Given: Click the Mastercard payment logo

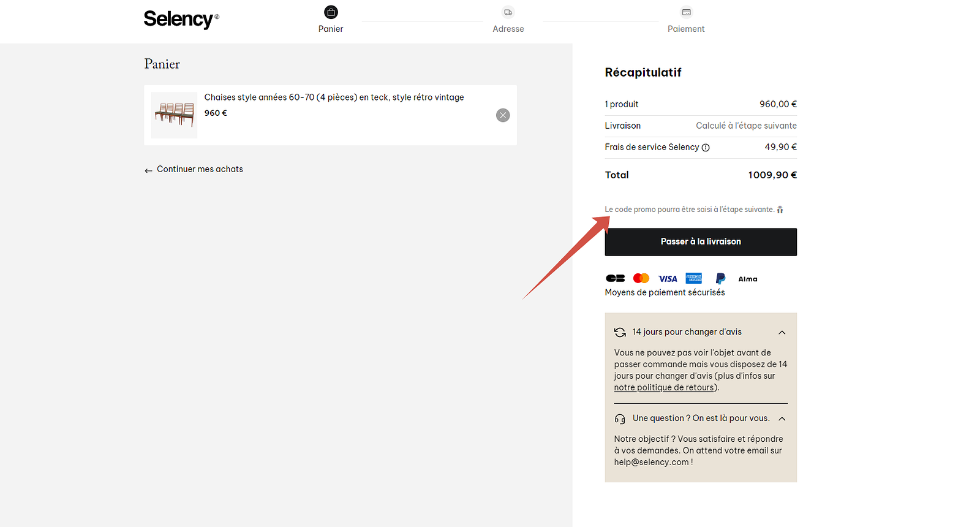Looking at the screenshot, I should (x=641, y=278).
